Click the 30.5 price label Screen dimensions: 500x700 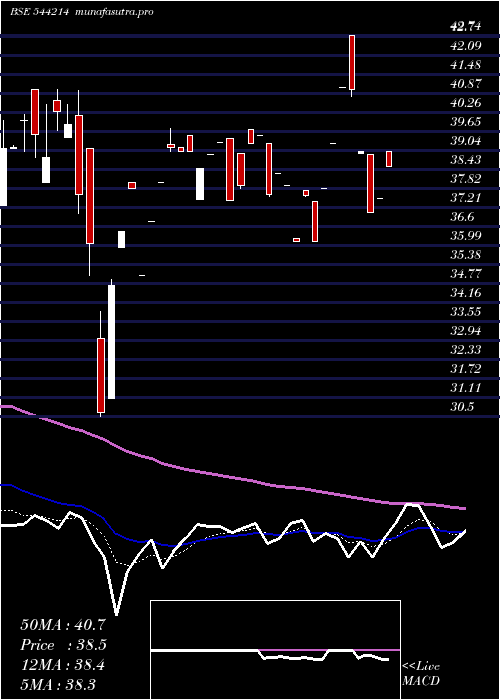(462, 407)
